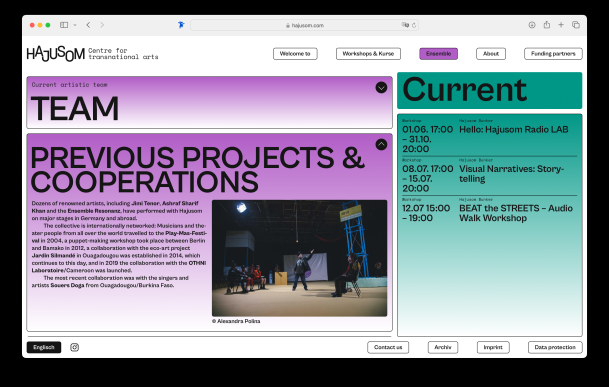This screenshot has width=609, height=387.
Task: Click the Previous Projects & Cooperations heading
Action: [x=197, y=169]
